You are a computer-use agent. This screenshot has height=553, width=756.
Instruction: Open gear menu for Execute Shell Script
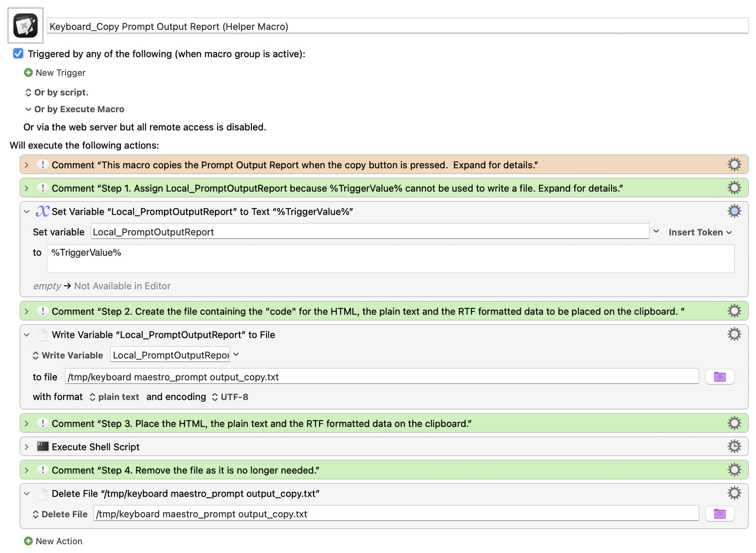pos(734,446)
